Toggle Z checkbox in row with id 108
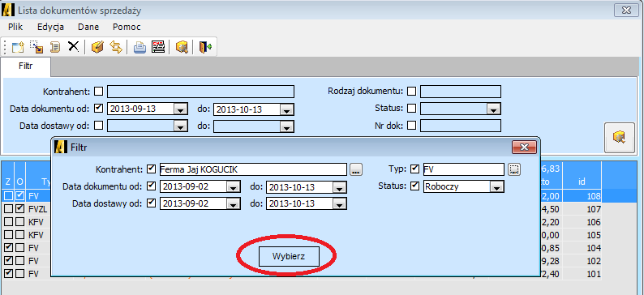644x295 pixels. click(x=8, y=196)
